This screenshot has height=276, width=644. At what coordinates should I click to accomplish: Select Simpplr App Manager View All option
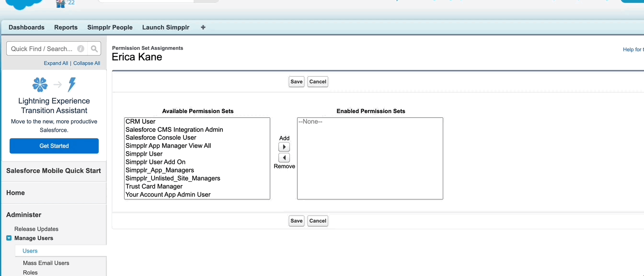pyautogui.click(x=197, y=146)
